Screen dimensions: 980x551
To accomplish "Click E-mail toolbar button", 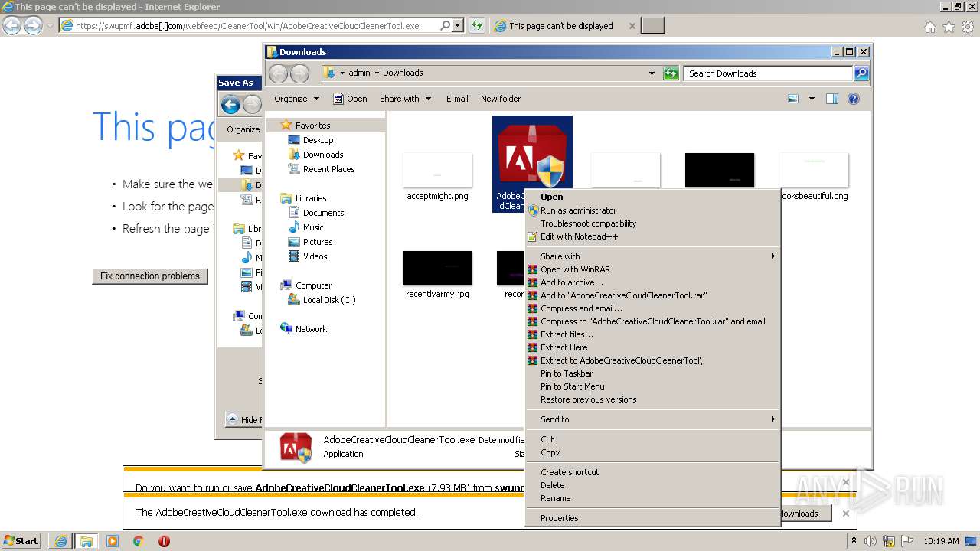I will [457, 99].
